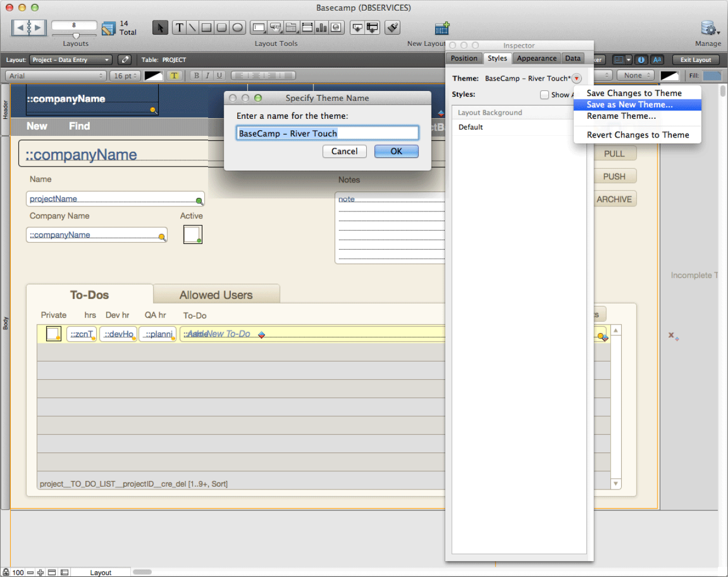Screen dimensions: 728x577
Task: Select the Chart tool
Action: (321, 27)
